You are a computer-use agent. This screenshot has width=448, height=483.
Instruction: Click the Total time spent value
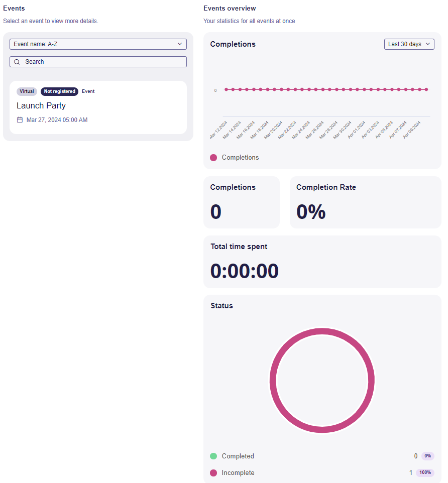coord(244,271)
